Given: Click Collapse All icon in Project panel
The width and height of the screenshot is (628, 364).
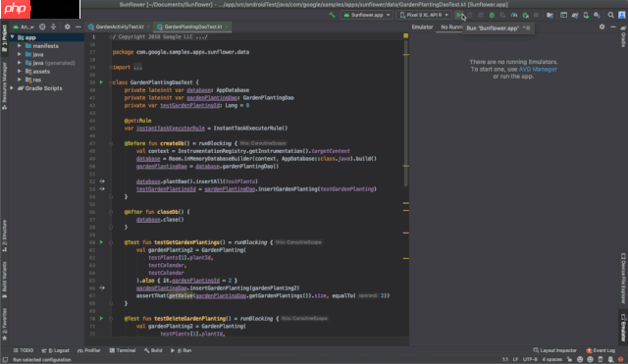Looking at the screenshot, I should coord(53,26).
